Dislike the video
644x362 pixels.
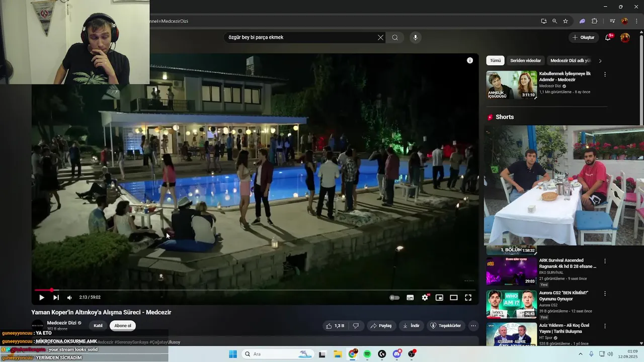pos(356,326)
